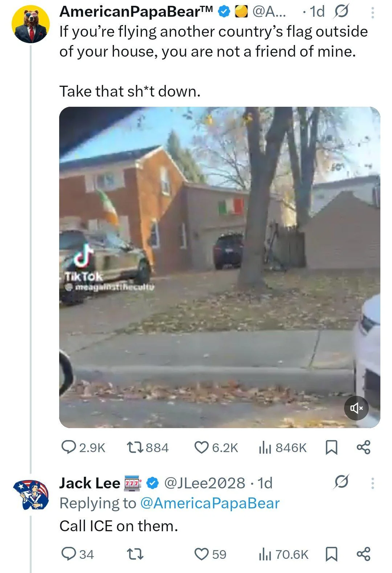
Task: Click Grok icon on Jack Lee reply
Action: [342, 482]
